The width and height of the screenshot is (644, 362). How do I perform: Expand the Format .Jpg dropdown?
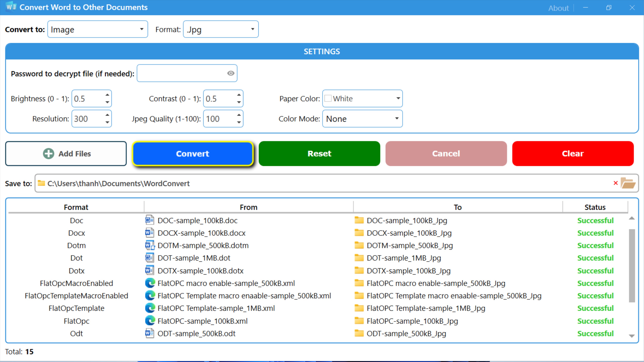(221, 29)
